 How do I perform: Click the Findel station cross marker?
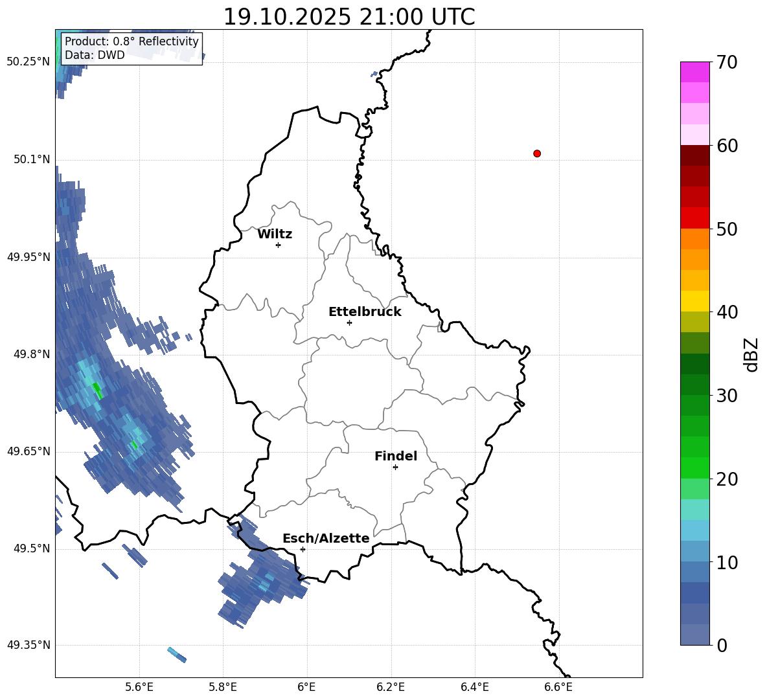pyautogui.click(x=395, y=468)
